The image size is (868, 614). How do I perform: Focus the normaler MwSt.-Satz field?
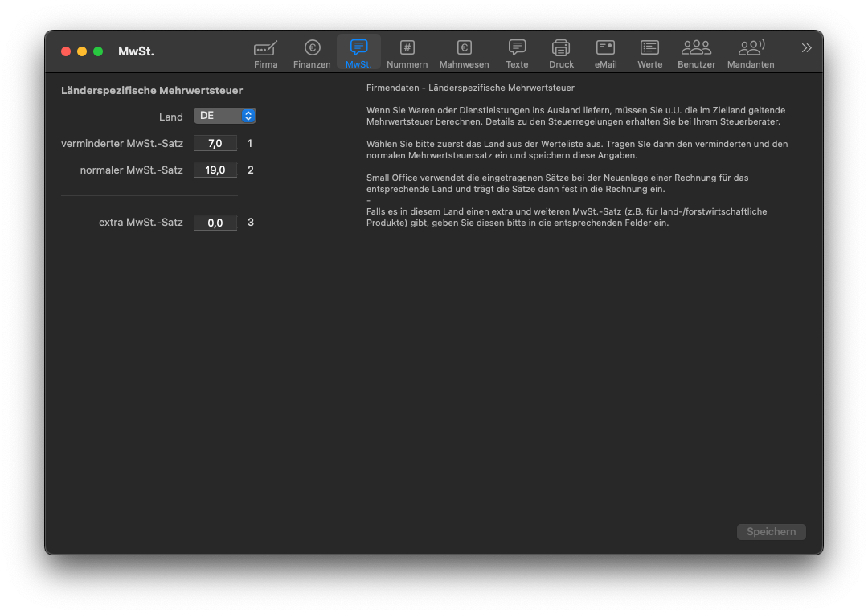215,170
